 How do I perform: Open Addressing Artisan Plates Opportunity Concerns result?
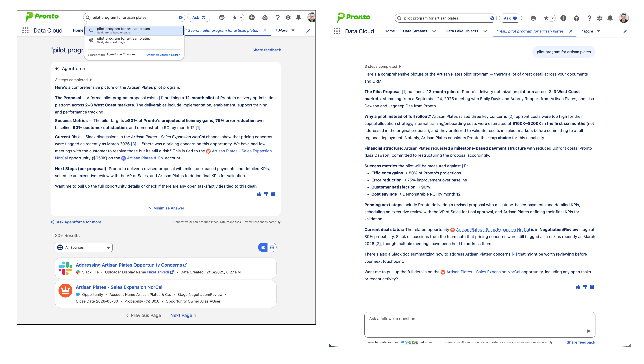coord(129,265)
